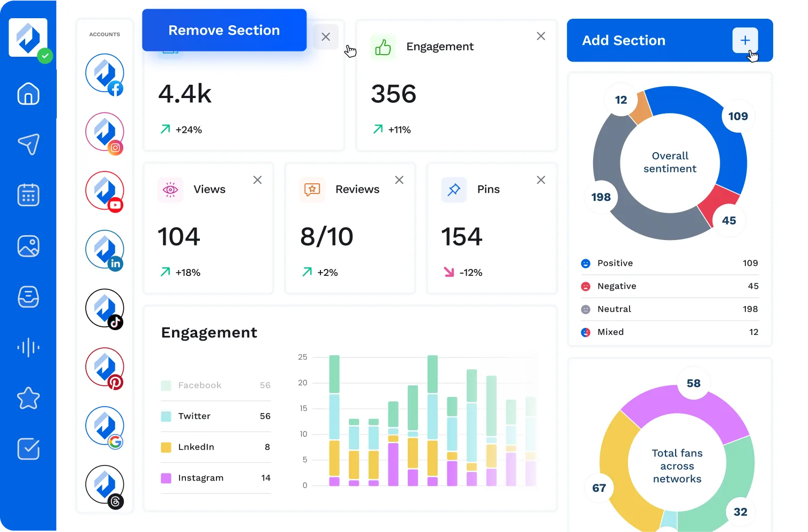Viewport: 808px width, 532px height.
Task: Toggle Facebook legend in Engagement chart
Action: pos(216,385)
